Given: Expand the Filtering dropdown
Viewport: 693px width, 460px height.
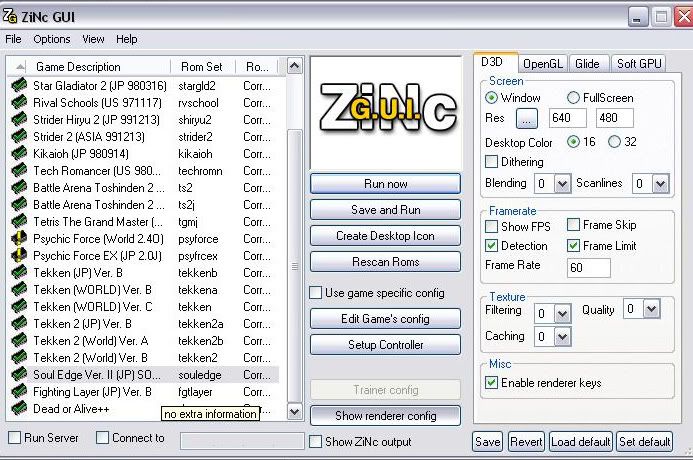Looking at the screenshot, I should click(562, 314).
